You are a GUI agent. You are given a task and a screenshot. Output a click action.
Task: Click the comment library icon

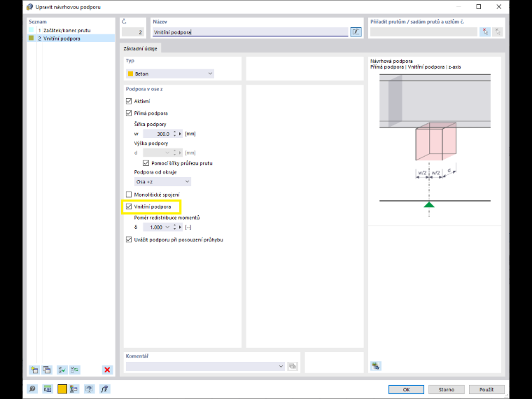(x=292, y=366)
